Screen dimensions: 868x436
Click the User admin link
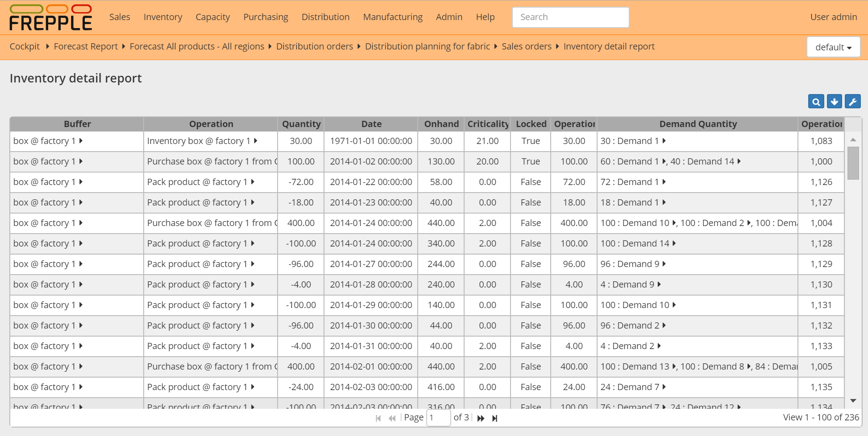pyautogui.click(x=833, y=17)
